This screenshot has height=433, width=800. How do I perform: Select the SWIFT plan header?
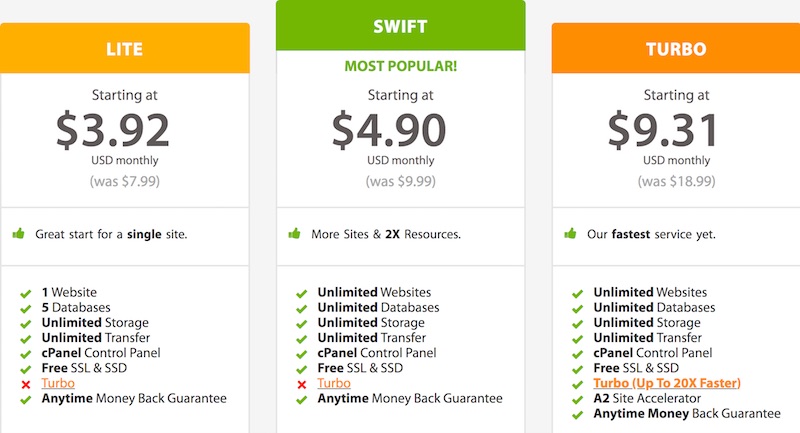(x=401, y=25)
